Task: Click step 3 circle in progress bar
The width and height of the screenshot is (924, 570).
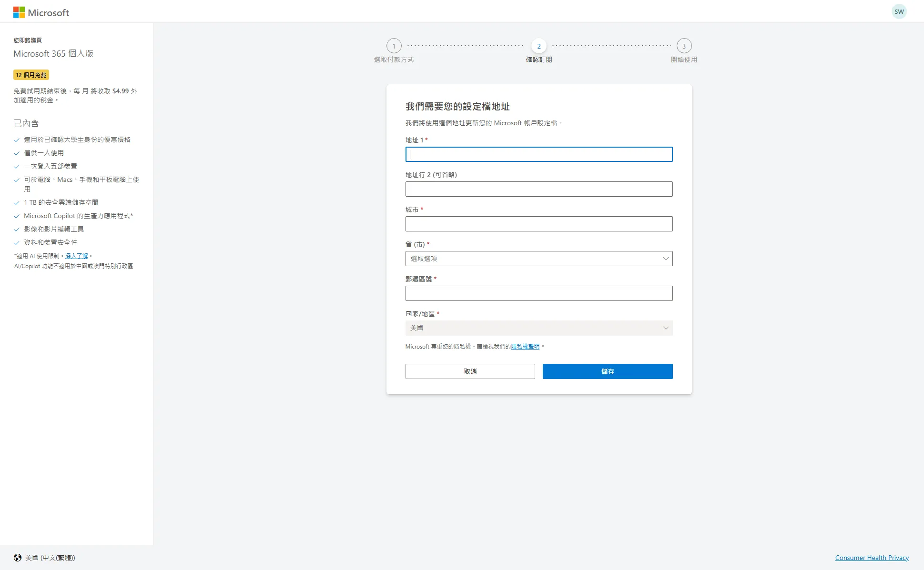Action: [684, 46]
